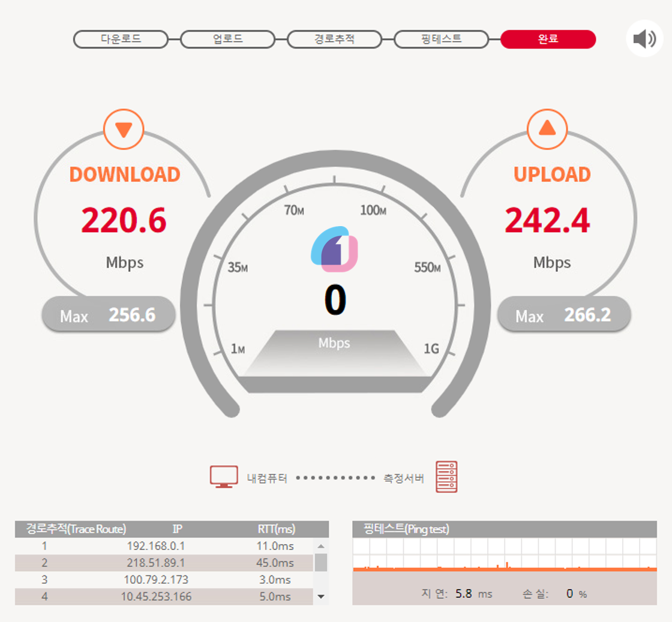Screen dimensions: 672x622
Task: Click the 35M gauge label
Action: tap(238, 268)
